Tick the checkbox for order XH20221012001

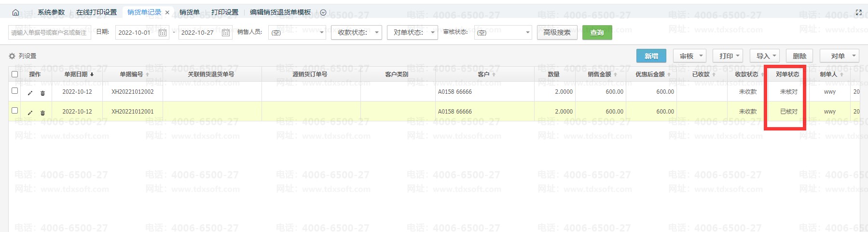pyautogui.click(x=14, y=111)
